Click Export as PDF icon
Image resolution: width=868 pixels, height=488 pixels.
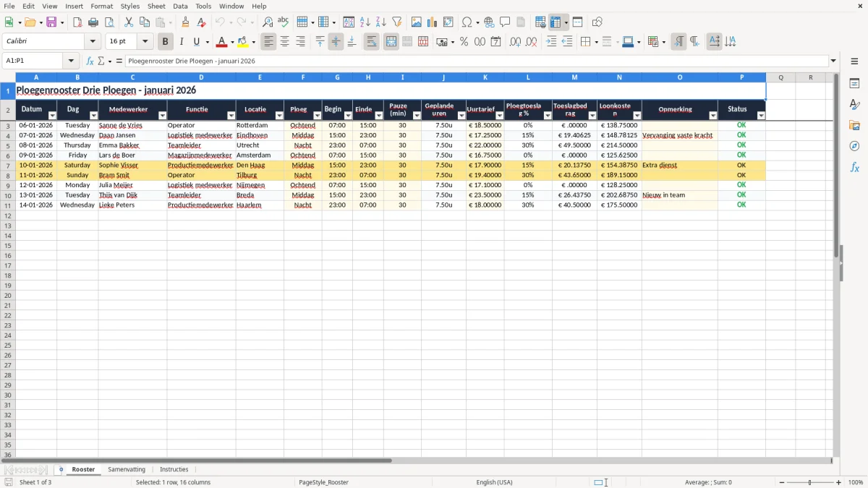(77, 22)
